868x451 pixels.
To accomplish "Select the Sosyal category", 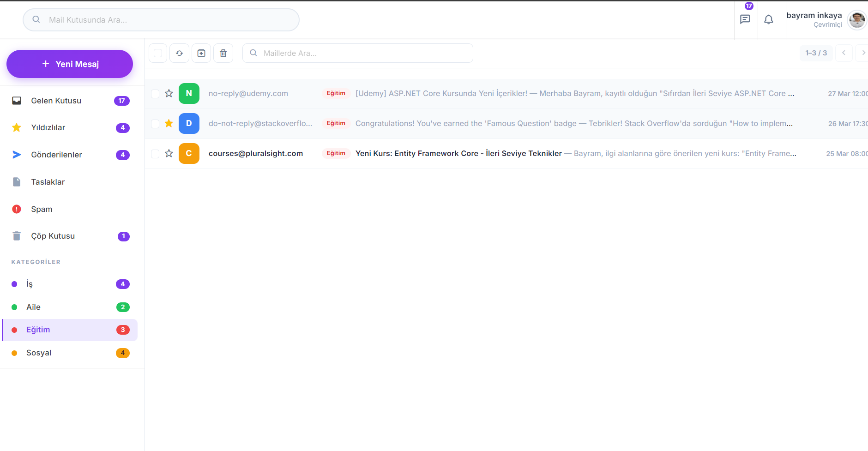I will (70, 353).
